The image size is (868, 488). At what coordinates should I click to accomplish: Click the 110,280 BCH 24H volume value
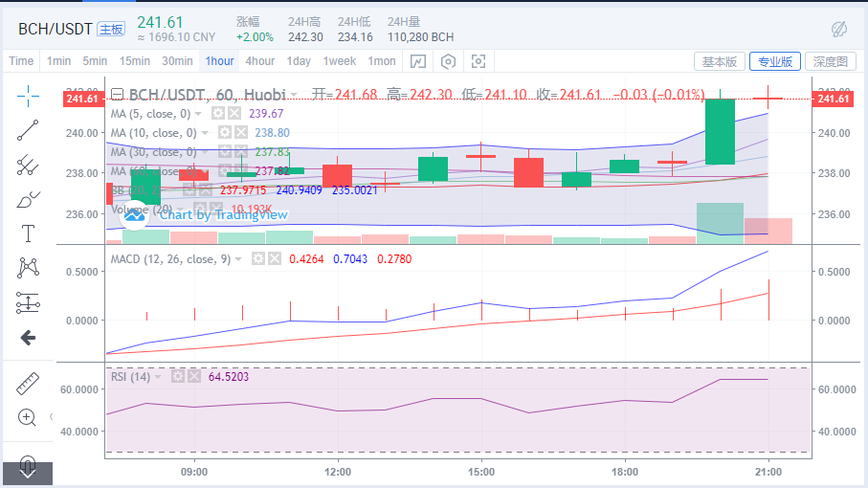click(x=421, y=37)
